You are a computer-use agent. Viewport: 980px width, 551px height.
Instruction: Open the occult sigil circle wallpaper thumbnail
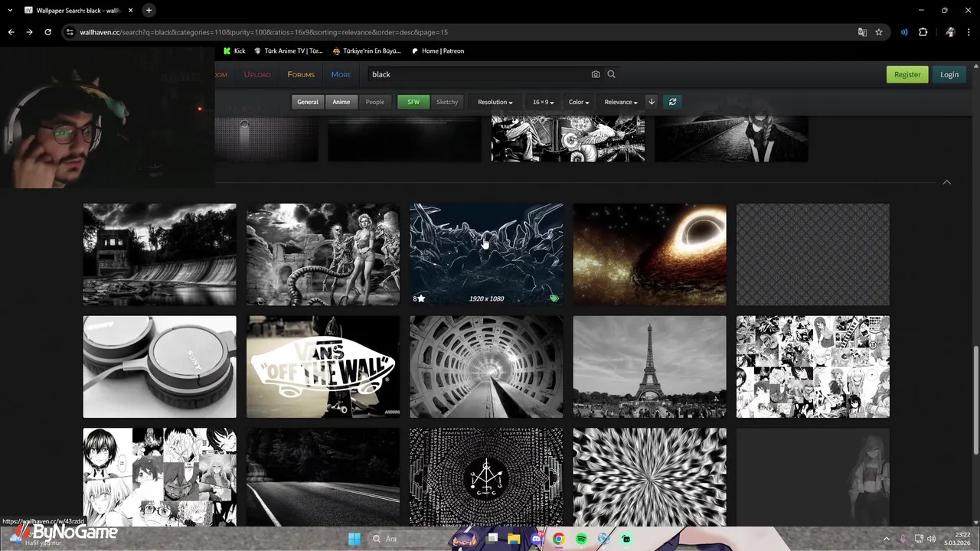coord(486,477)
